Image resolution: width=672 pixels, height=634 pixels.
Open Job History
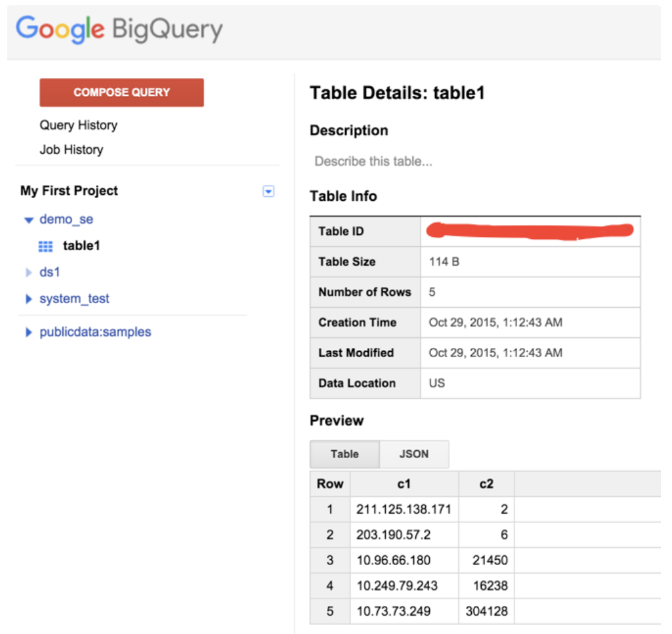point(71,150)
